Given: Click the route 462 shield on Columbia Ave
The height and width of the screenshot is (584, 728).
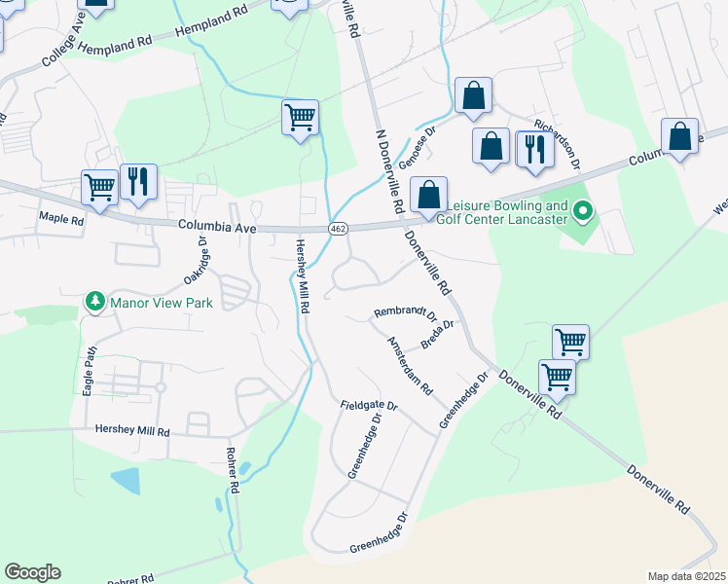Looking at the screenshot, I should [x=338, y=229].
